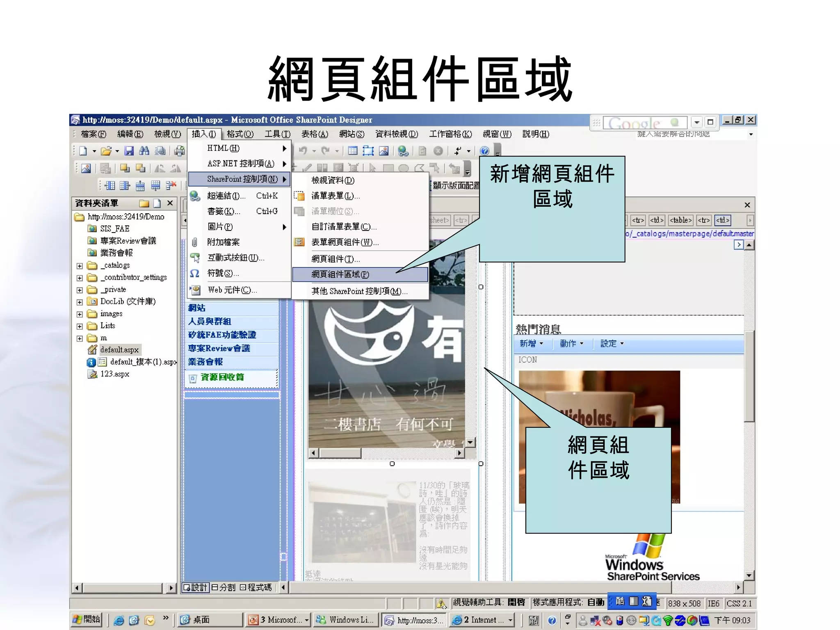
Task: Click the table tag in quick tag selector
Action: pos(680,220)
